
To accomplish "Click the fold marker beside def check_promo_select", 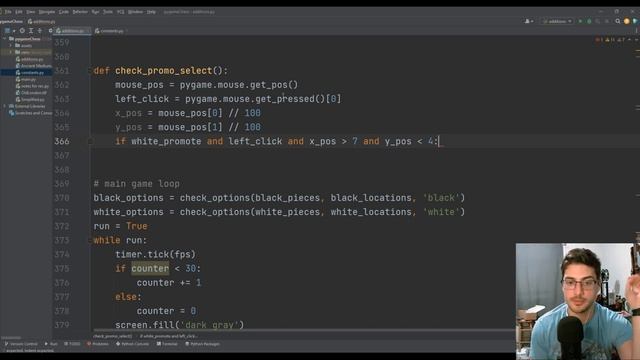I will click(91, 71).
